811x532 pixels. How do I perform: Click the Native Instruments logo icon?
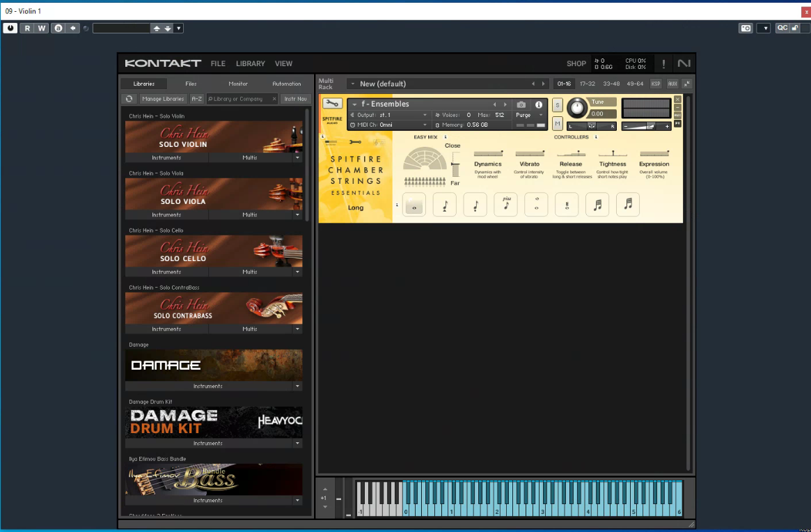pyautogui.click(x=684, y=63)
